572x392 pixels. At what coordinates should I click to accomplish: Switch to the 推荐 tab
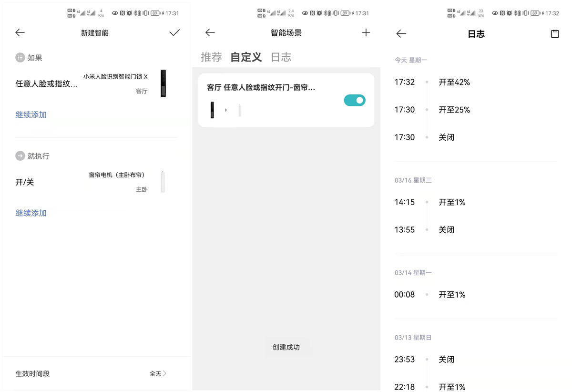[x=211, y=57]
